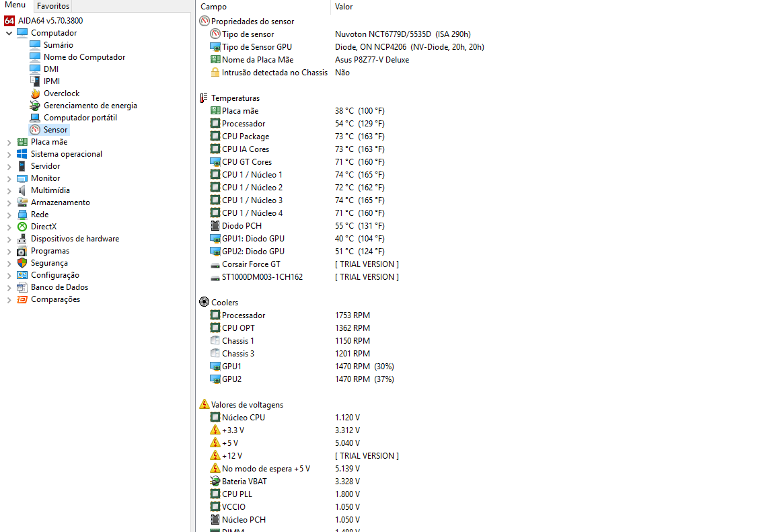Click the IPMI server icon
Image resolution: width=775 pixels, height=532 pixels.
pos(34,81)
